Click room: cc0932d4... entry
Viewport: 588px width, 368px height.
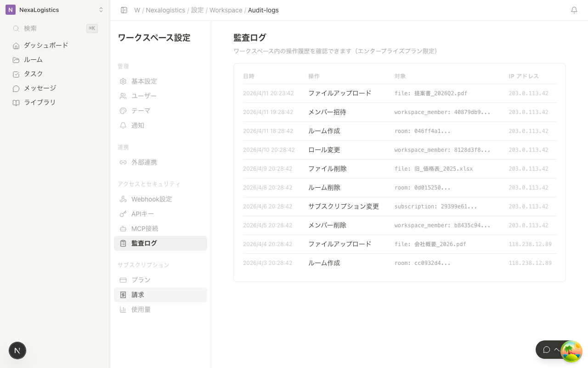(423, 263)
